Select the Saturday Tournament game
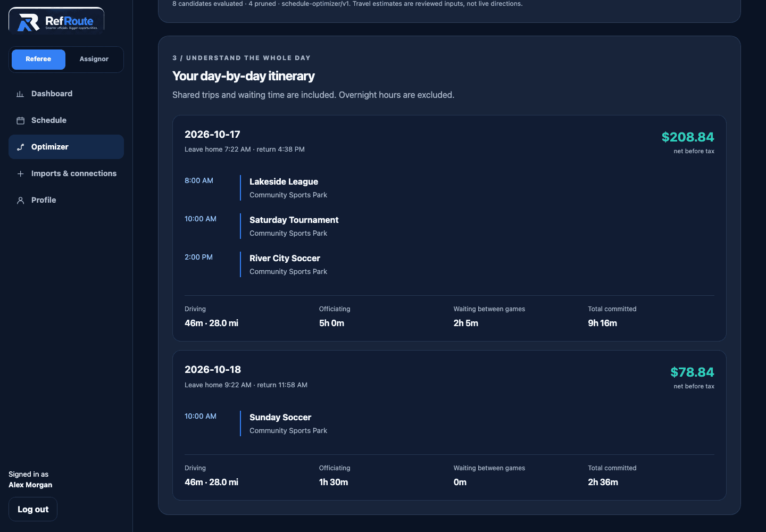Viewport: 766px width, 532px height. click(294, 220)
